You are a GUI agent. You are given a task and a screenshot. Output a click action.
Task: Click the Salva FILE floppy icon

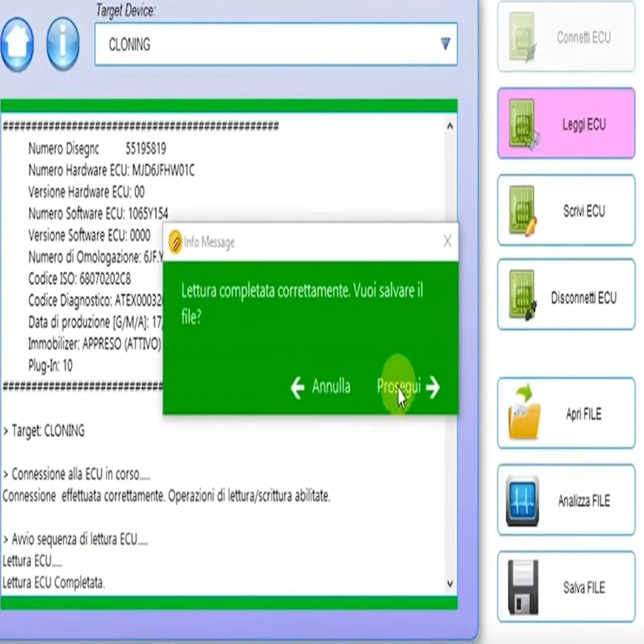pyautogui.click(x=523, y=587)
